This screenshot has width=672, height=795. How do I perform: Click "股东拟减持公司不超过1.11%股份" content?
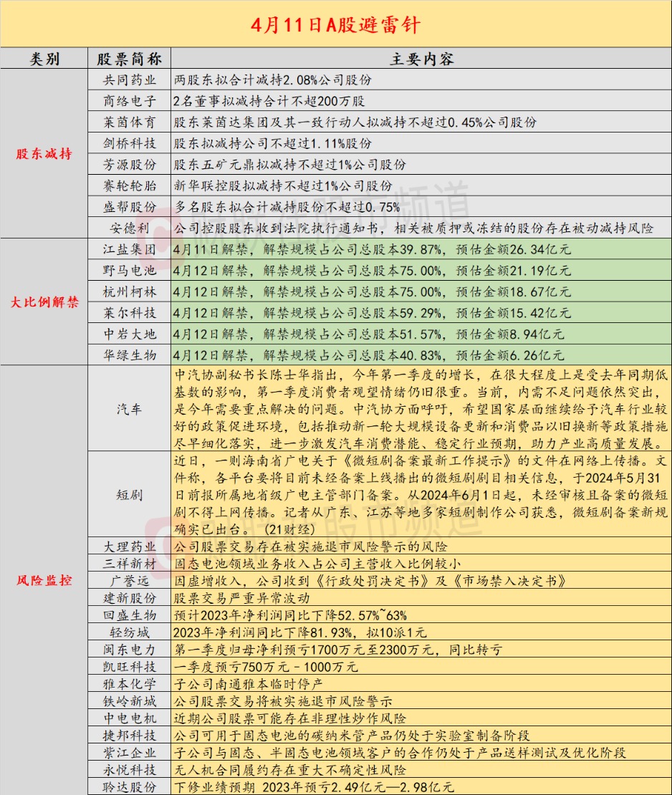pos(273,143)
